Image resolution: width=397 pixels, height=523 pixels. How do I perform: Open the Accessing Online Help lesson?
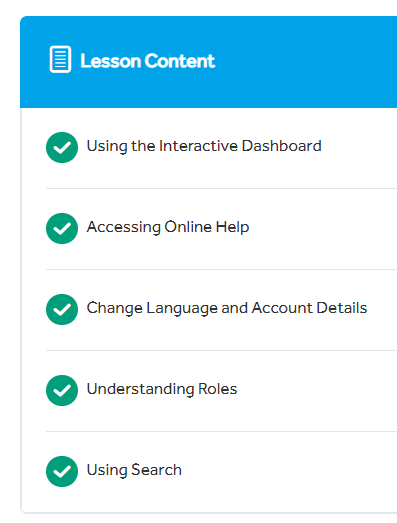coord(168,227)
